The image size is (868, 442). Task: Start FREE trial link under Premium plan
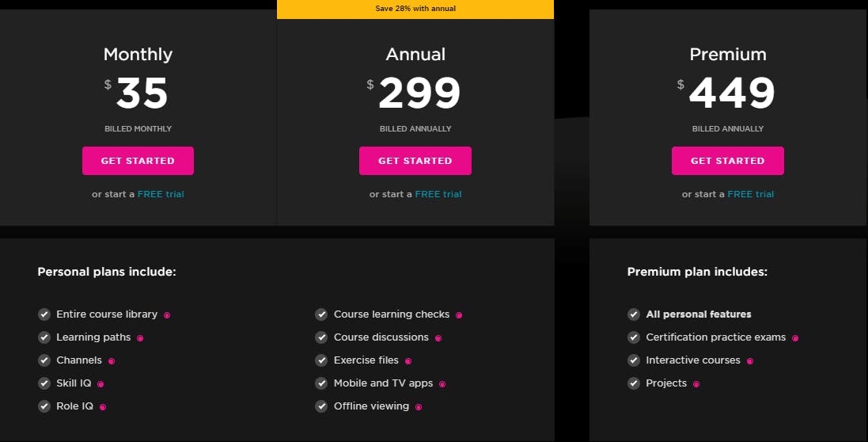point(751,194)
